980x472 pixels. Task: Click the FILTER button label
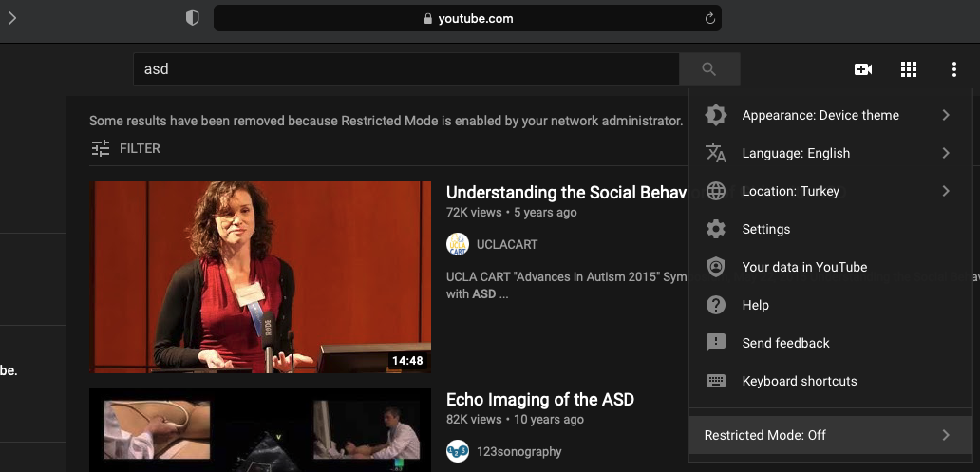point(140,149)
